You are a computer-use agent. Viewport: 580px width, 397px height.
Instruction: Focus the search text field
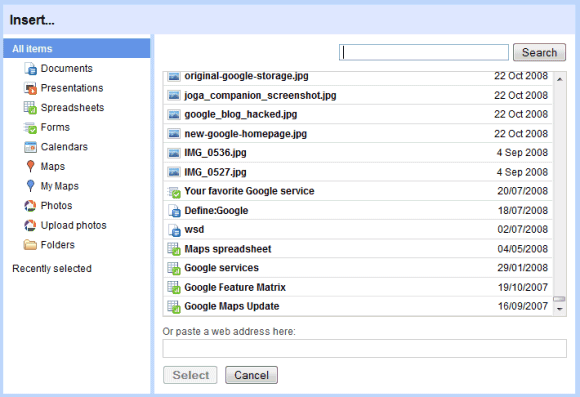click(424, 52)
